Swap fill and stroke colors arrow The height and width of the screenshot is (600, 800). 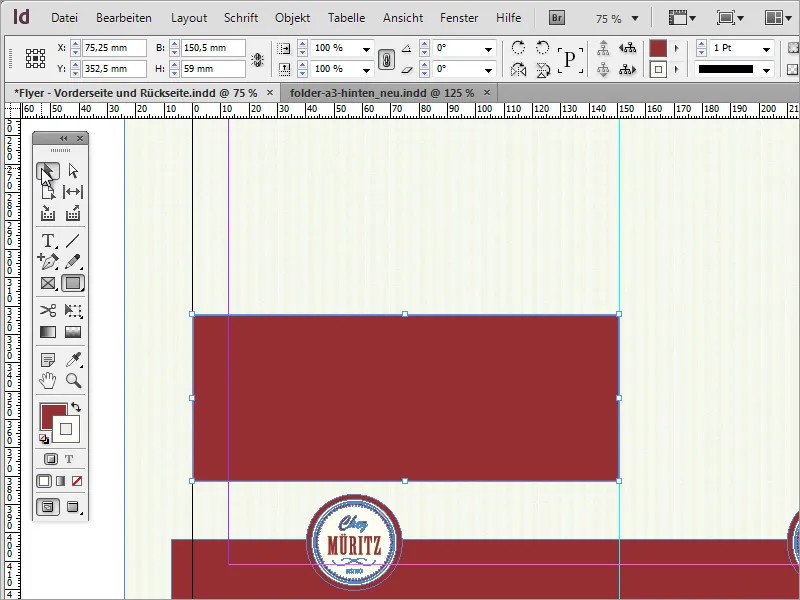[x=76, y=407]
